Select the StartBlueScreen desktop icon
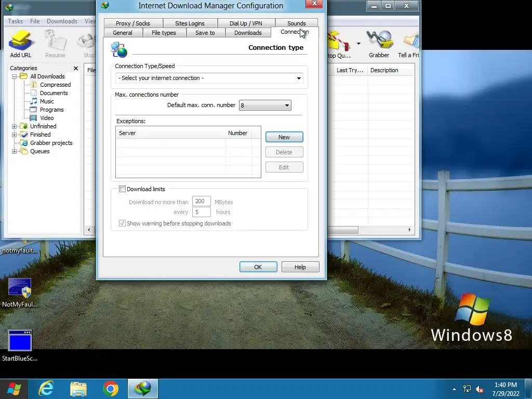Viewport: 532px width, 399px height. point(20,345)
